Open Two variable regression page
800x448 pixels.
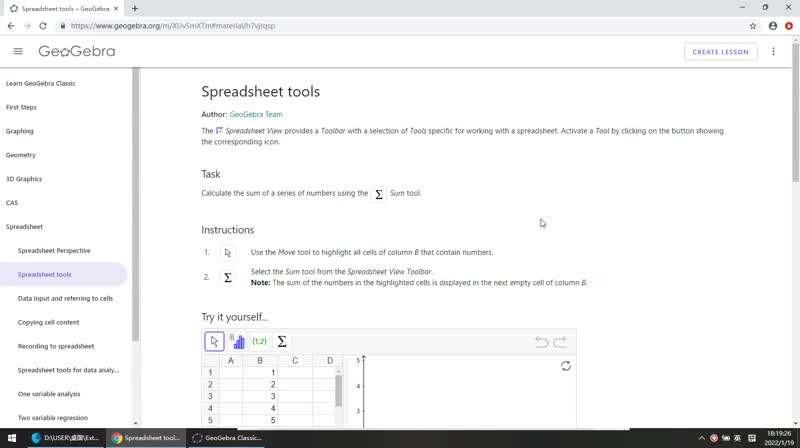tap(53, 418)
